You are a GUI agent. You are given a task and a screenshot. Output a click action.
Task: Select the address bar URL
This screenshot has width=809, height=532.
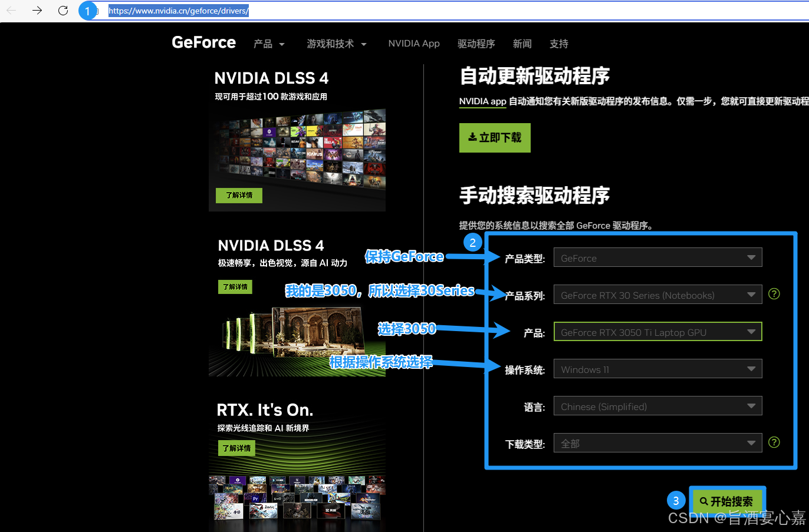(178, 11)
